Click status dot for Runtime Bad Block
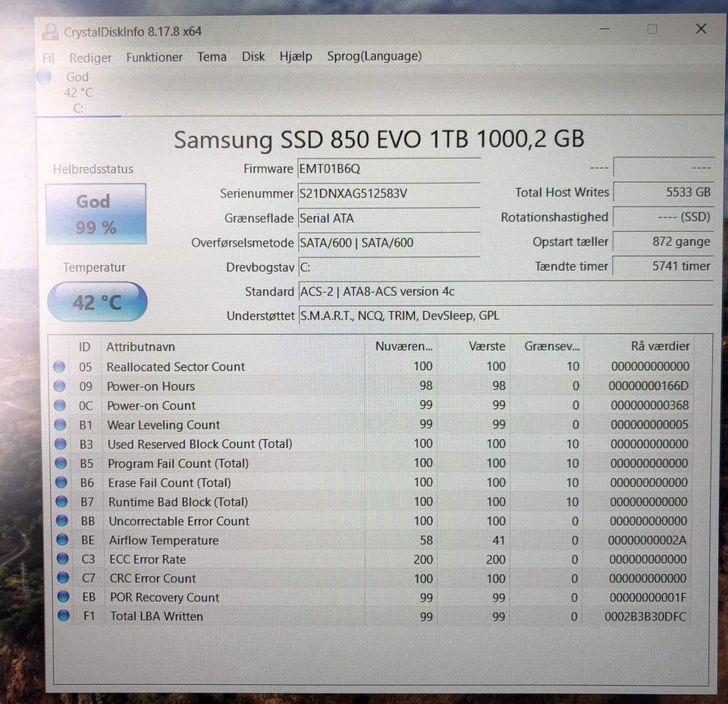The image size is (728, 704). point(61,502)
